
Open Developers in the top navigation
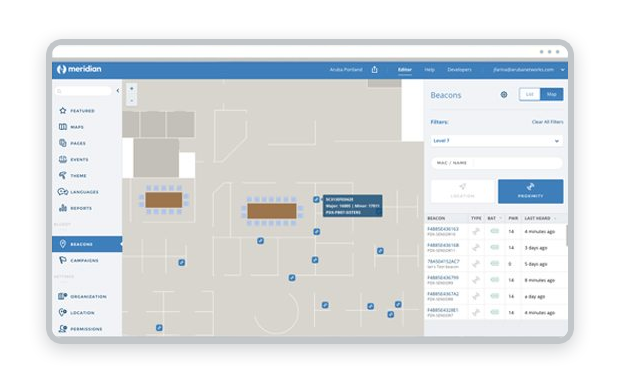[x=459, y=70]
